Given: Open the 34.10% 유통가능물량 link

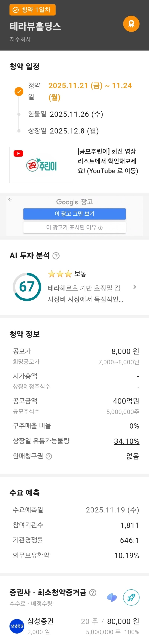Looking at the screenshot, I should point(126,441).
